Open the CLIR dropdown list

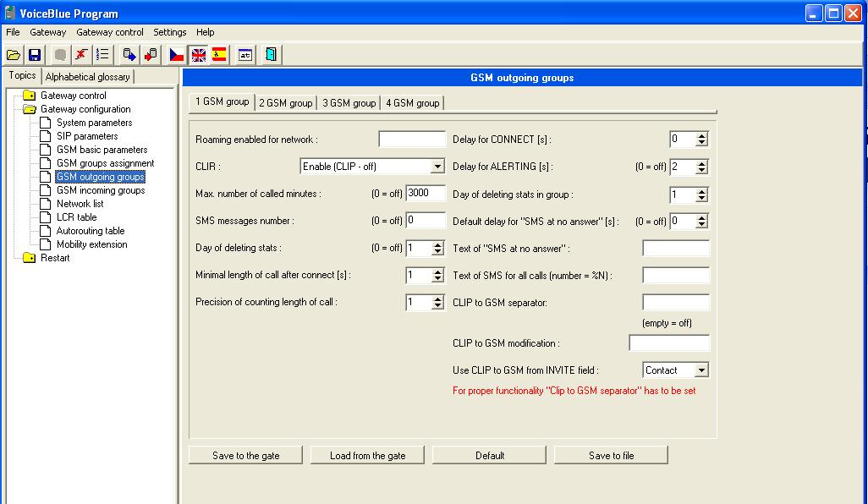point(437,167)
